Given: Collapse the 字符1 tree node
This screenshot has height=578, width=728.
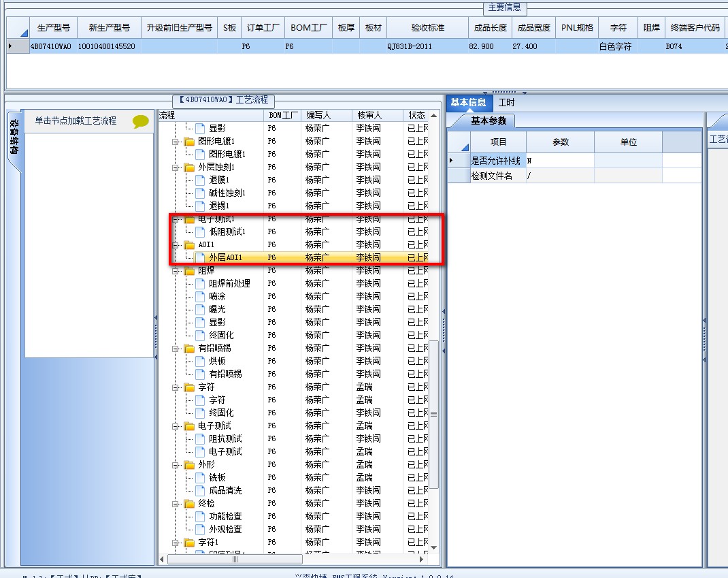Looking at the screenshot, I should pyautogui.click(x=176, y=543).
